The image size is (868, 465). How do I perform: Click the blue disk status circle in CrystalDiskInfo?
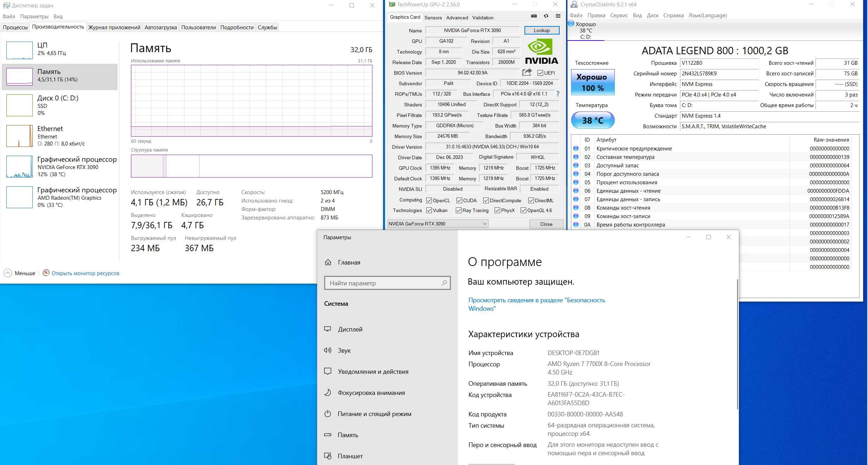[x=571, y=24]
